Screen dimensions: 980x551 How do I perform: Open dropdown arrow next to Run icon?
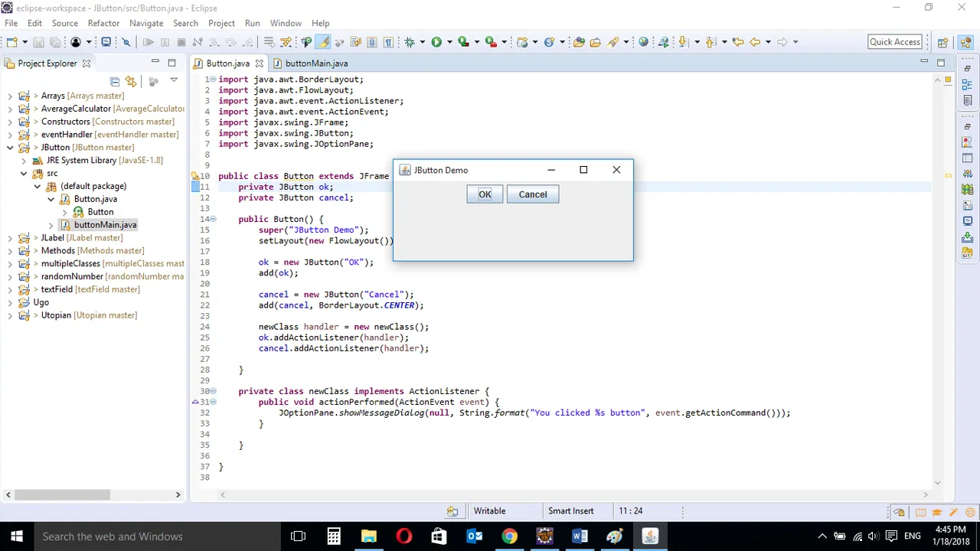tap(449, 42)
